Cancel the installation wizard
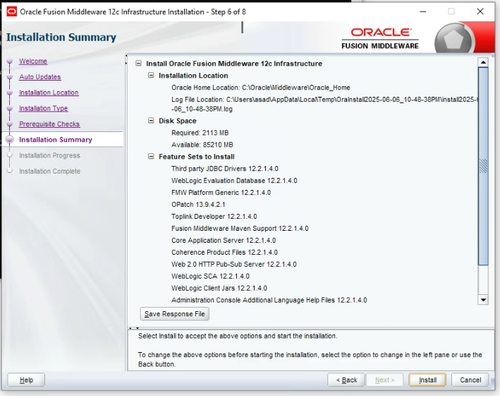 470,380
